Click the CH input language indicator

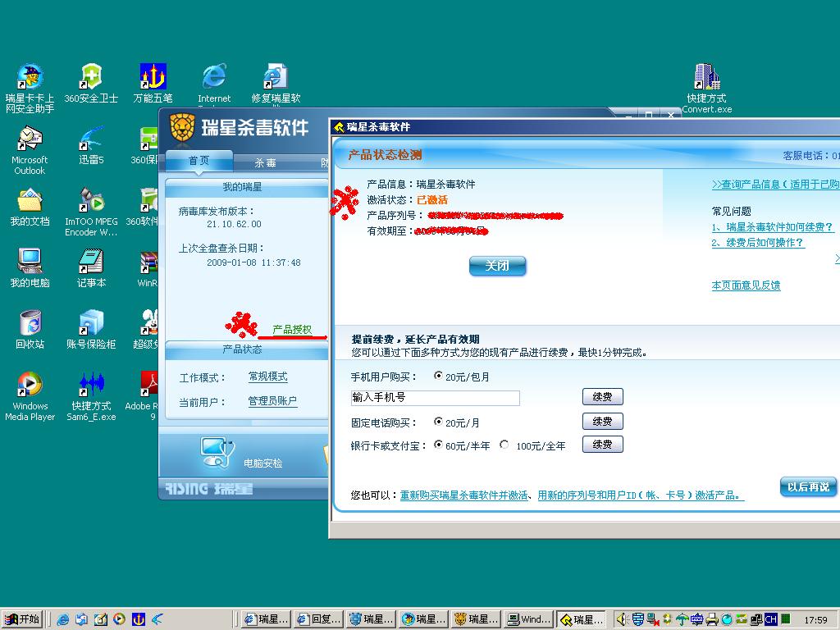[x=771, y=619]
